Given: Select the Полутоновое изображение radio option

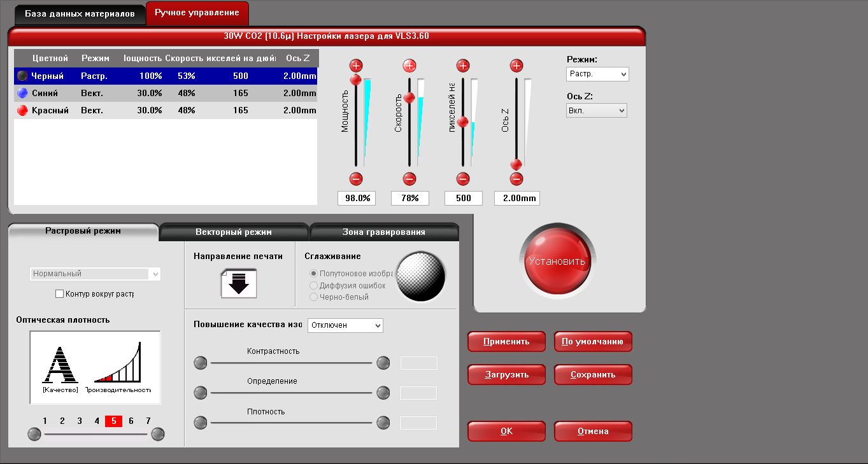Looking at the screenshot, I should (x=313, y=273).
